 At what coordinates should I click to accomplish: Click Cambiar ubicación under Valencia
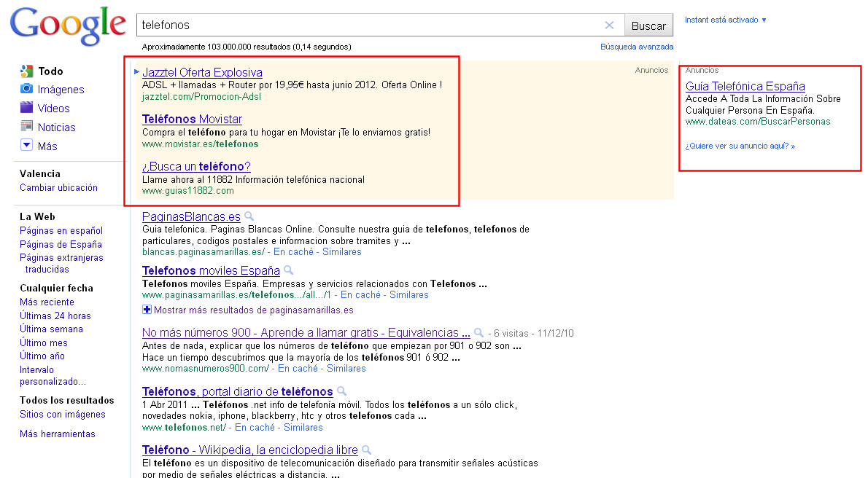point(58,187)
